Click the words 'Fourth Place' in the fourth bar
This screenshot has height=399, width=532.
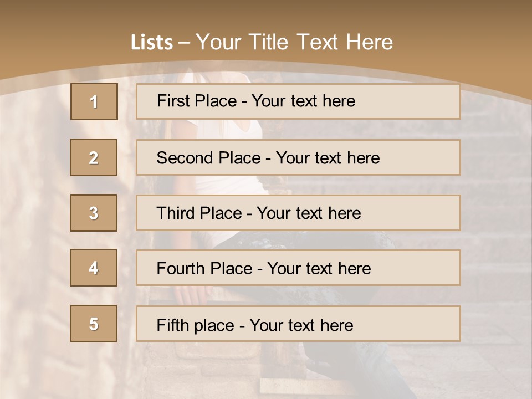(x=204, y=268)
